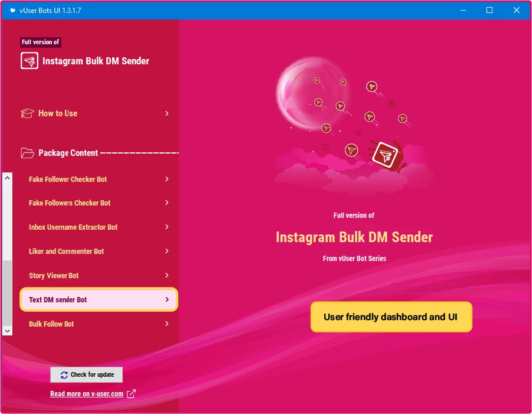Expand the Liker and Commenter Bot chevron
Image resolution: width=532 pixels, height=414 pixels.
[x=167, y=251]
